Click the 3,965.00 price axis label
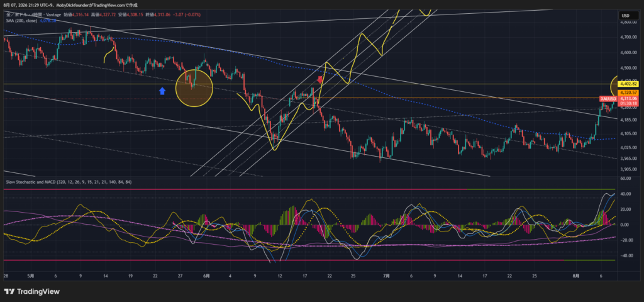The height and width of the screenshot is (302, 644). tap(628, 158)
